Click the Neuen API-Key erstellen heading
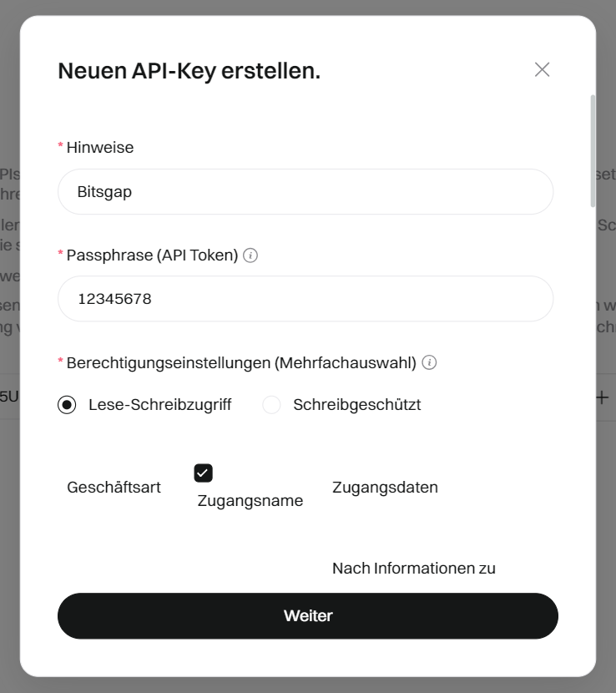 click(189, 71)
